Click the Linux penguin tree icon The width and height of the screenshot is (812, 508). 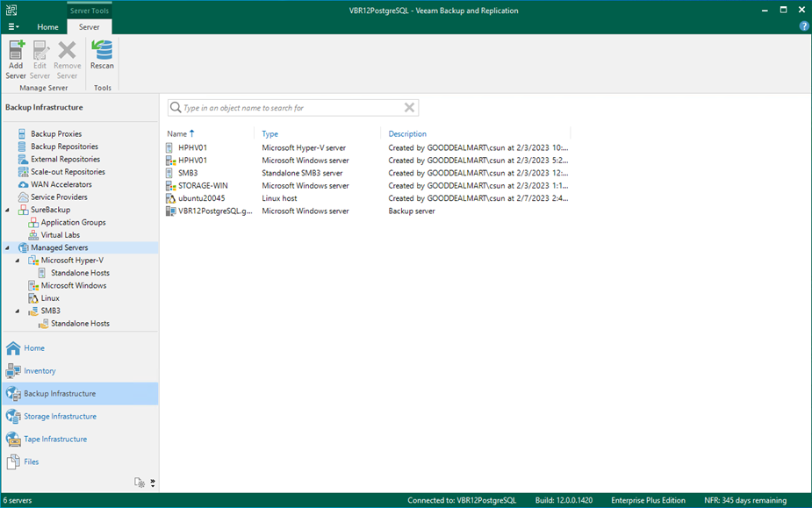(x=33, y=298)
